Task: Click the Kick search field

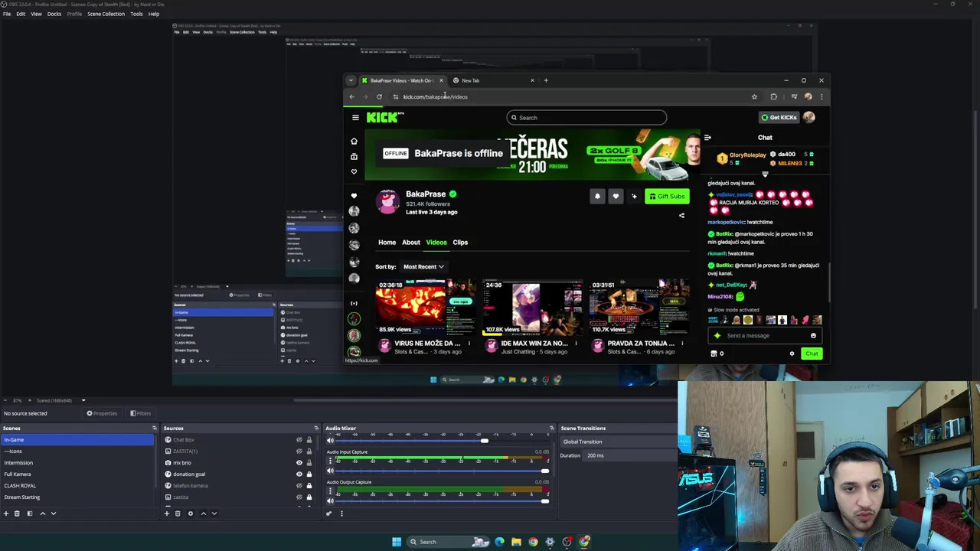Action: point(586,118)
